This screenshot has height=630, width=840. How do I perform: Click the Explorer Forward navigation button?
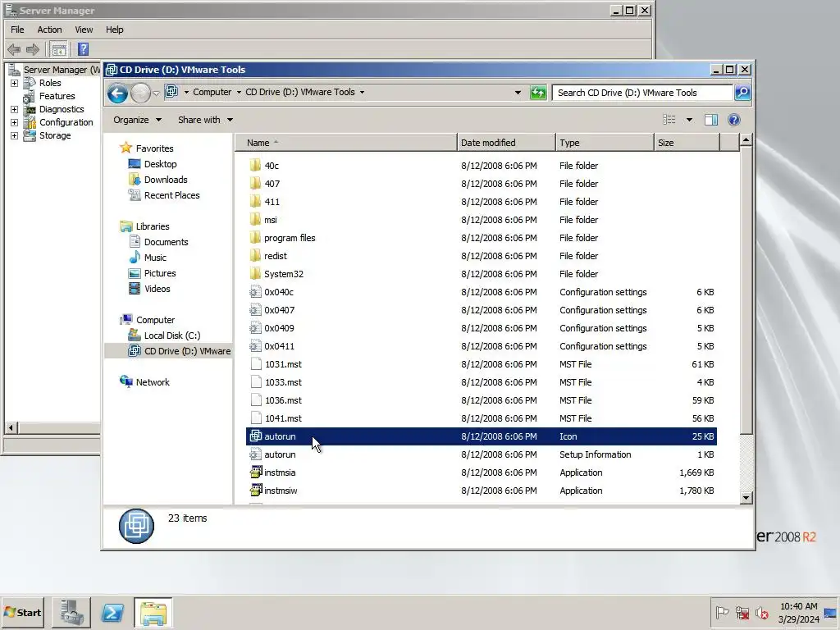tap(140, 94)
